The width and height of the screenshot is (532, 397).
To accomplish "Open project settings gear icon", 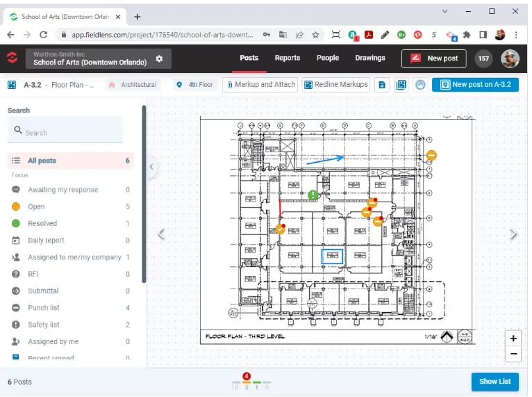I will pyautogui.click(x=159, y=59).
